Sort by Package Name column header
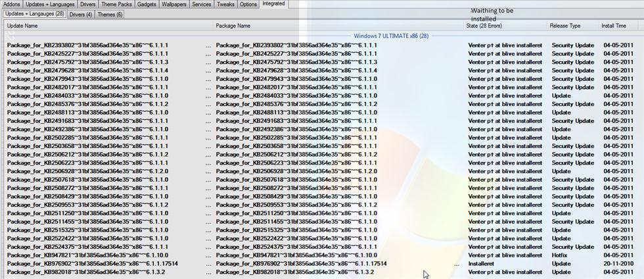Image resolution: width=644 pixels, height=279 pixels. (233, 26)
